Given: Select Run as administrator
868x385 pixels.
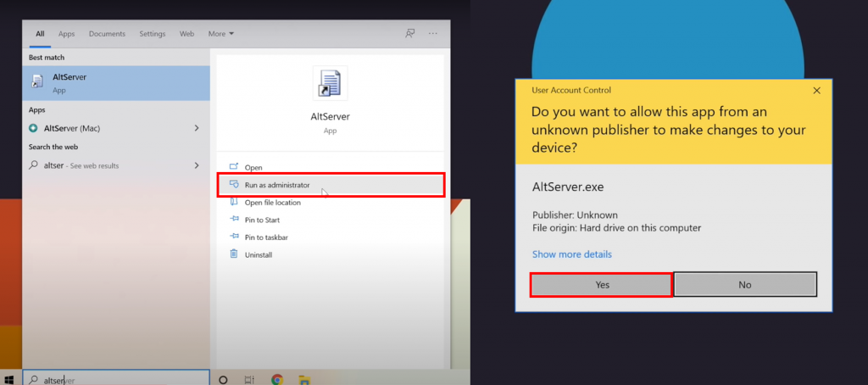Looking at the screenshot, I should pos(331,185).
